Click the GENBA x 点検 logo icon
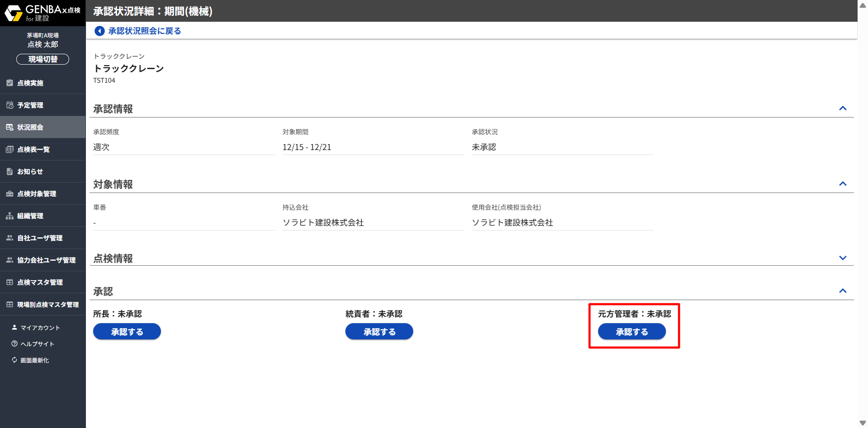 click(14, 13)
